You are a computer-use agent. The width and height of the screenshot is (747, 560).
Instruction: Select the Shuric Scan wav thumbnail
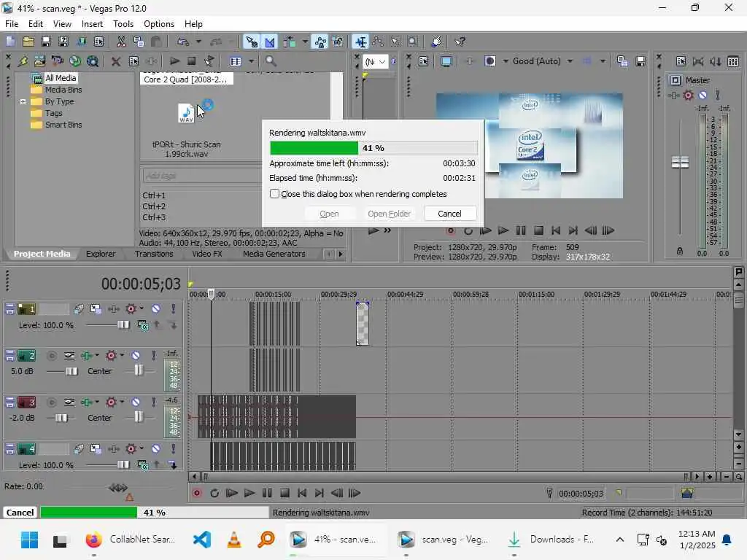click(x=186, y=113)
